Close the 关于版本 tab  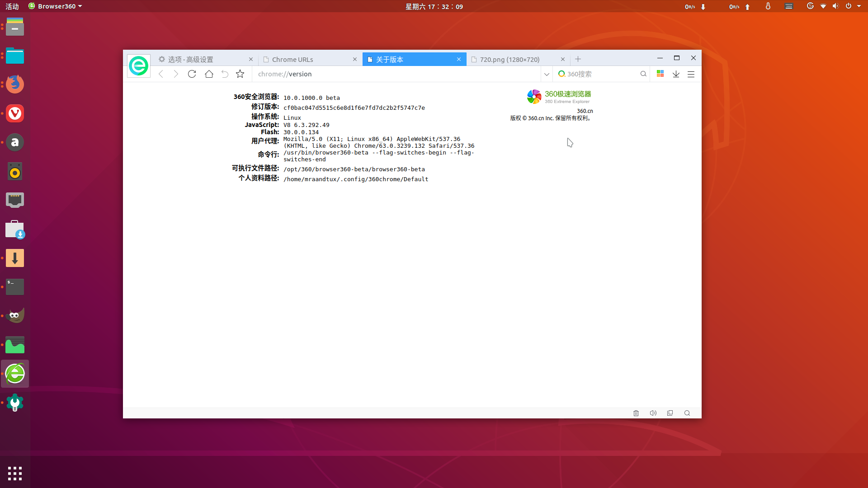pyautogui.click(x=459, y=59)
